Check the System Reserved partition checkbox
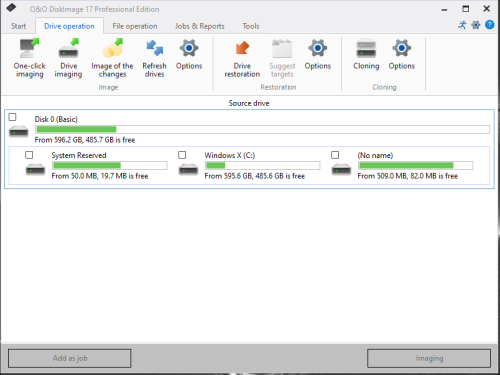This screenshot has width=500, height=375. [29, 155]
